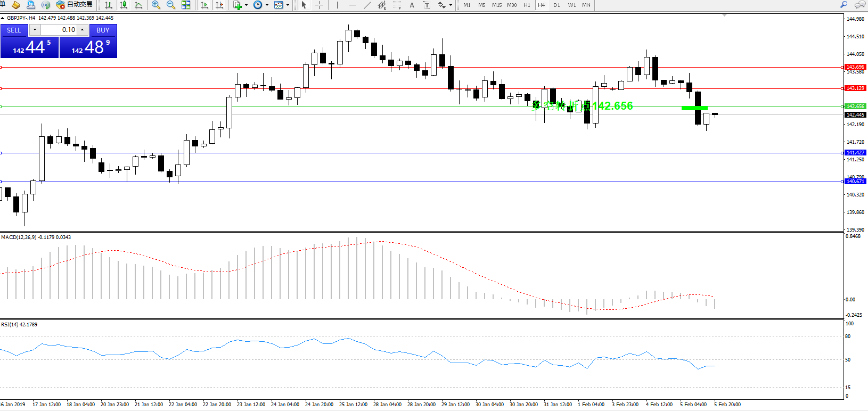This screenshot has height=411, width=868.
Task: Increase lot volume with up arrow
Action: point(82,30)
